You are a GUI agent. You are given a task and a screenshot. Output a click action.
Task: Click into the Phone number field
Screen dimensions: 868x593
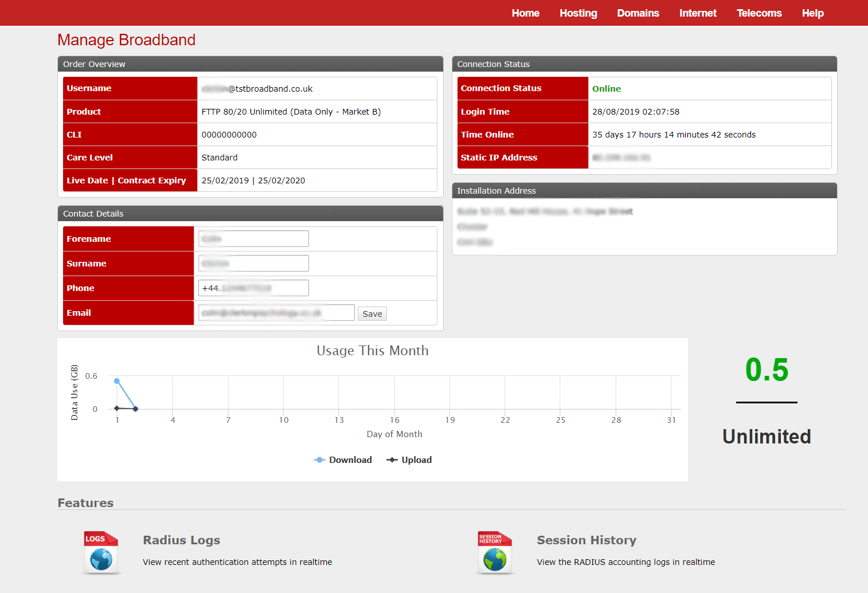coord(253,288)
